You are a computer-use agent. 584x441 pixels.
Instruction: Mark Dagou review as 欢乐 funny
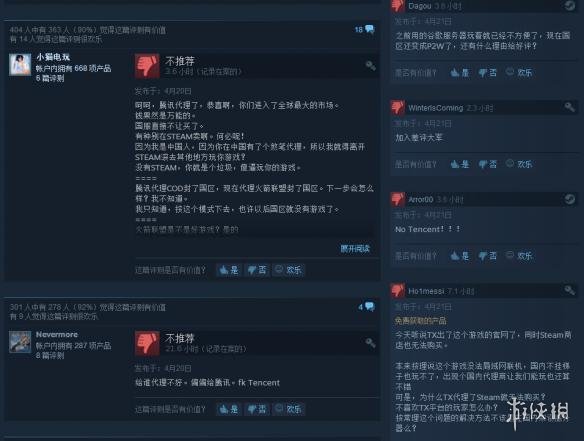[519, 73]
